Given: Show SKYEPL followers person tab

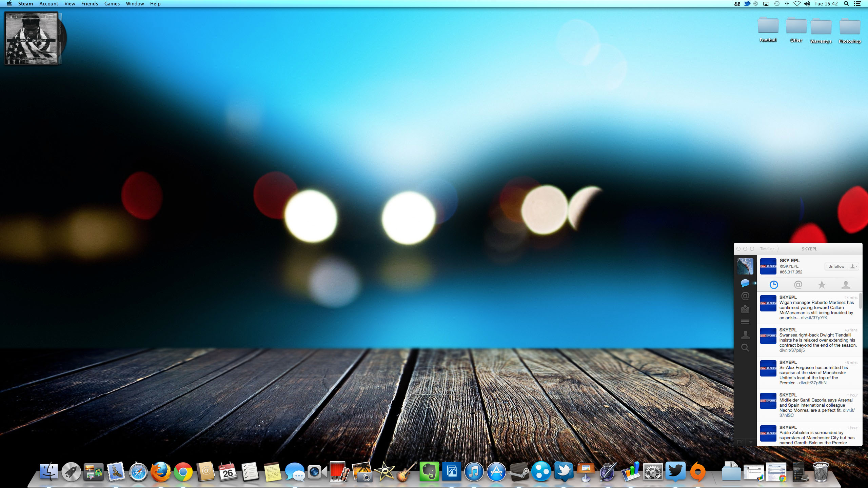Looking at the screenshot, I should click(x=846, y=285).
